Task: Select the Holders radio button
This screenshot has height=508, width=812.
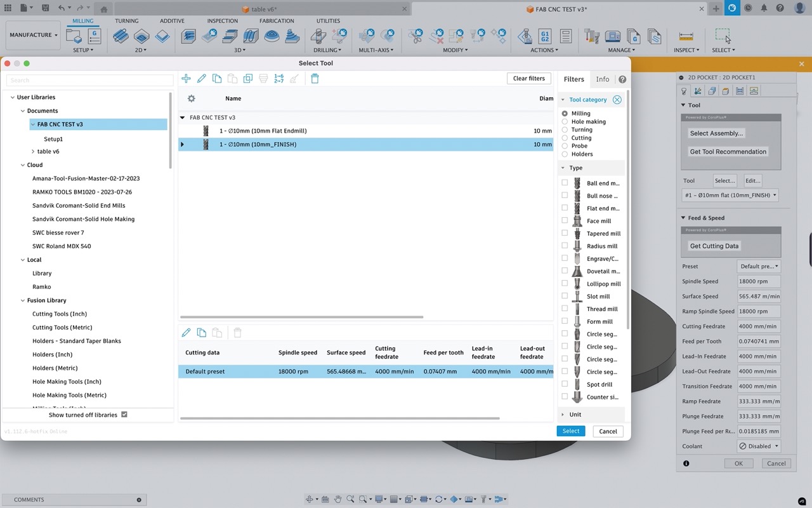Action: click(565, 154)
